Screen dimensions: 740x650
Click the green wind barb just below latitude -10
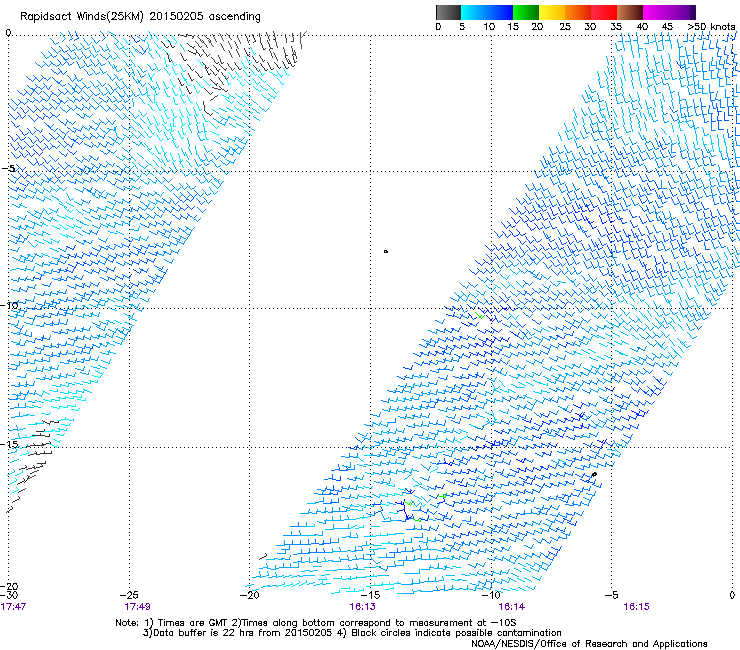480,315
